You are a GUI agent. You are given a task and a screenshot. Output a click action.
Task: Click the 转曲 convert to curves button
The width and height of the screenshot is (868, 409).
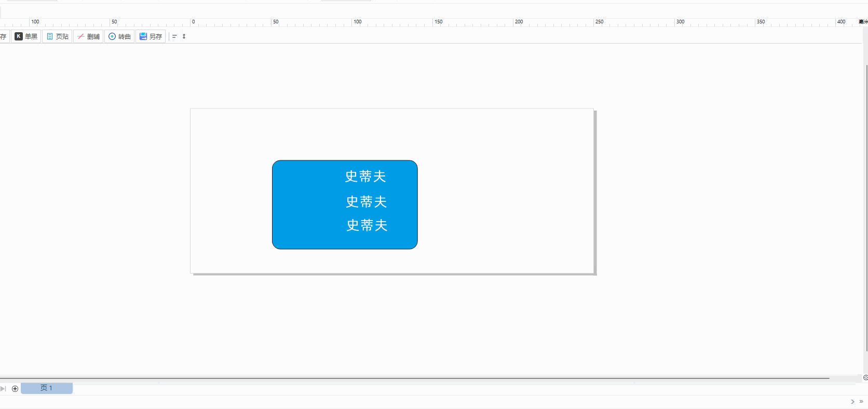(x=119, y=36)
